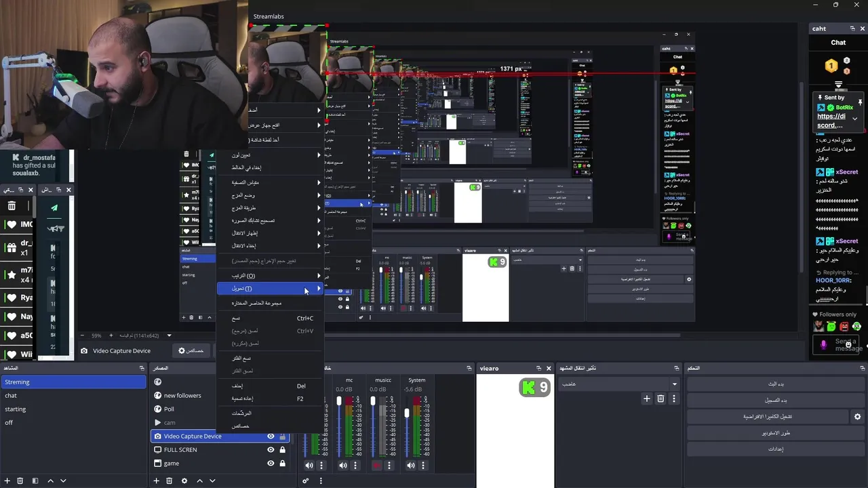Screen dimensions: 868x488
Task: Click Start Virtual Camera button
Action: pos(768,417)
